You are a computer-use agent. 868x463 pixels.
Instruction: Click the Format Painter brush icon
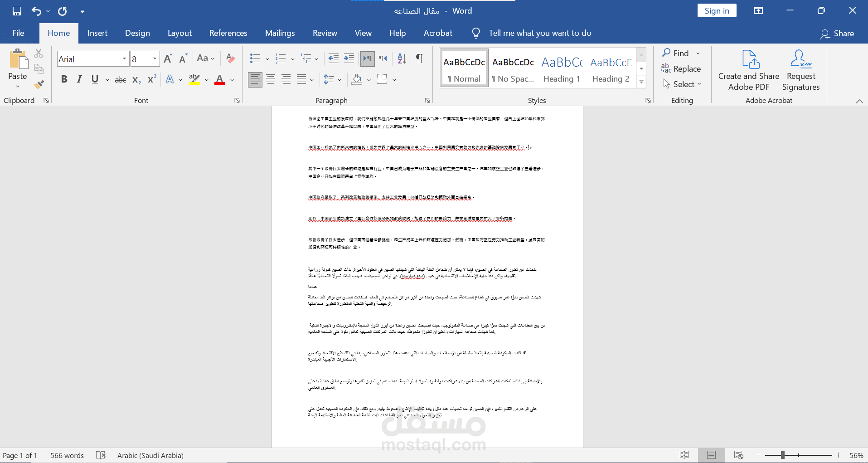pyautogui.click(x=39, y=84)
